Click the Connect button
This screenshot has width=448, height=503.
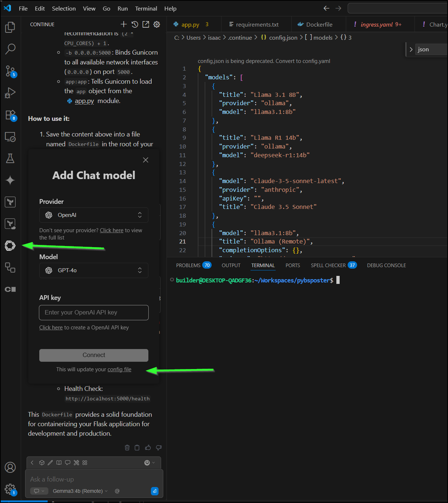94,355
